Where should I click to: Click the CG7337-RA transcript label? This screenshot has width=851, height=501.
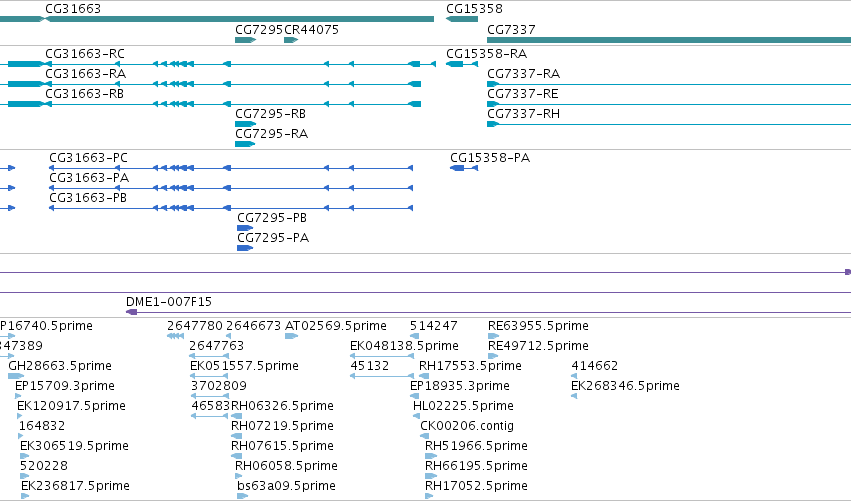[x=523, y=74]
